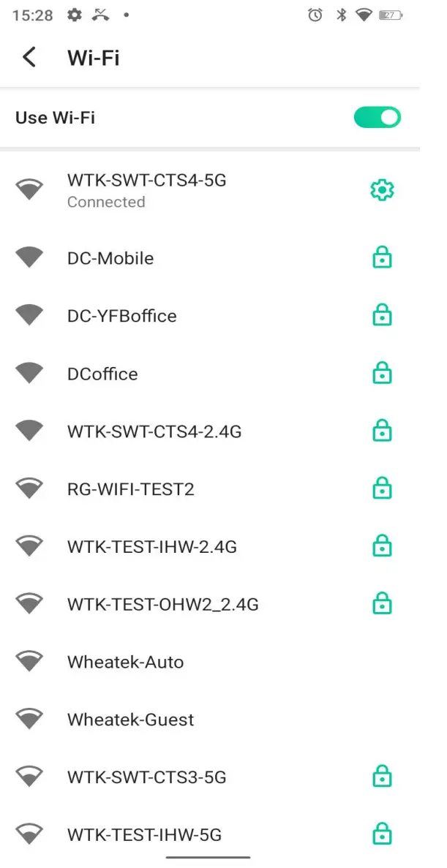Click the lock icon for WTK-TEST-IHW-5G
447x868 pixels.
(x=383, y=834)
